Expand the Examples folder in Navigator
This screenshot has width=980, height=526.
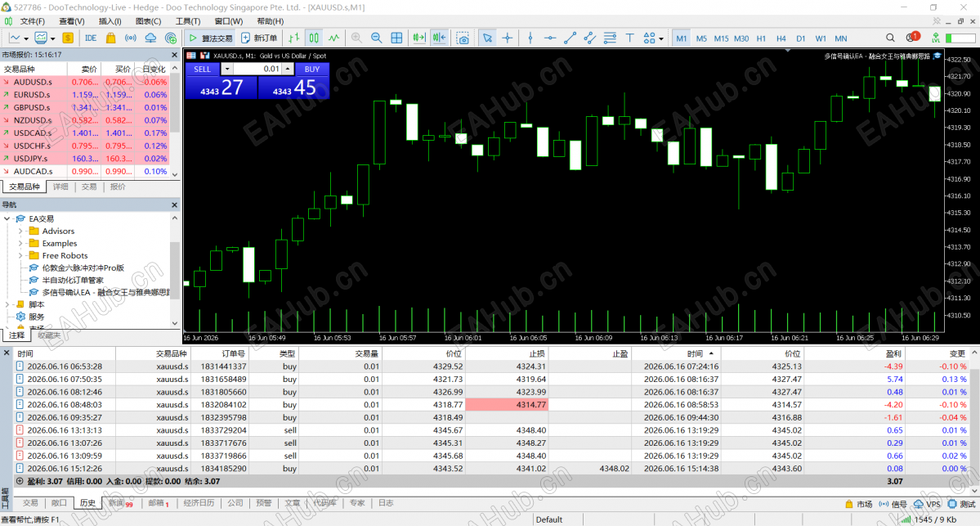click(x=20, y=243)
